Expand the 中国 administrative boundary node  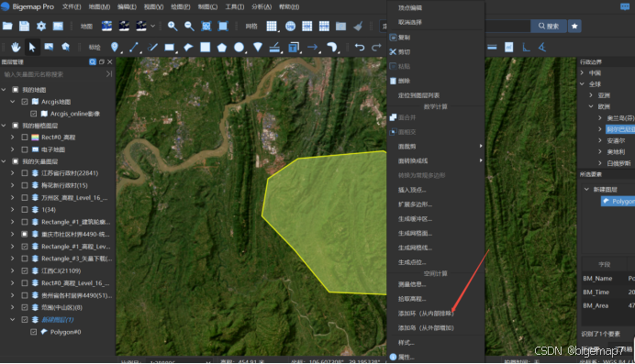(x=582, y=72)
